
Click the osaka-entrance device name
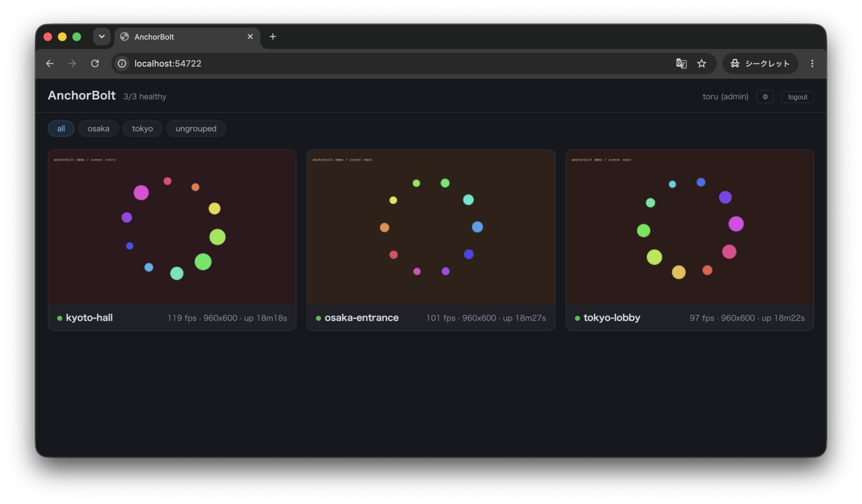[x=362, y=318]
